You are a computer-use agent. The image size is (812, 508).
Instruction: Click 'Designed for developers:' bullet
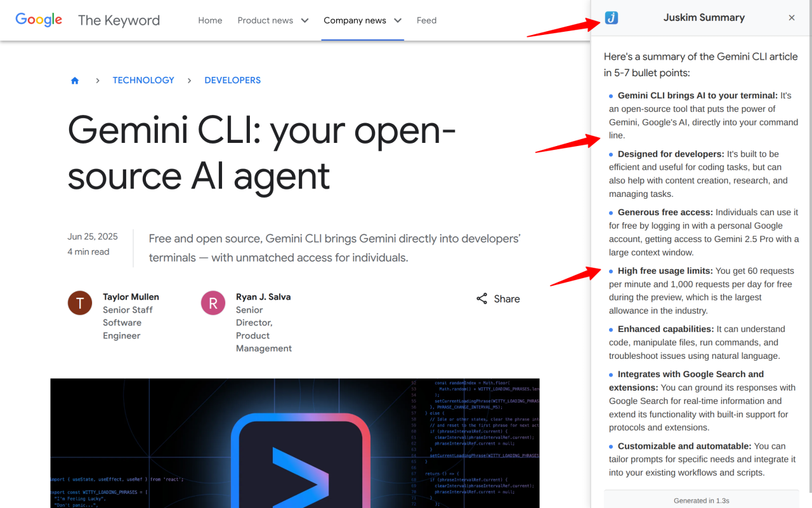point(671,154)
